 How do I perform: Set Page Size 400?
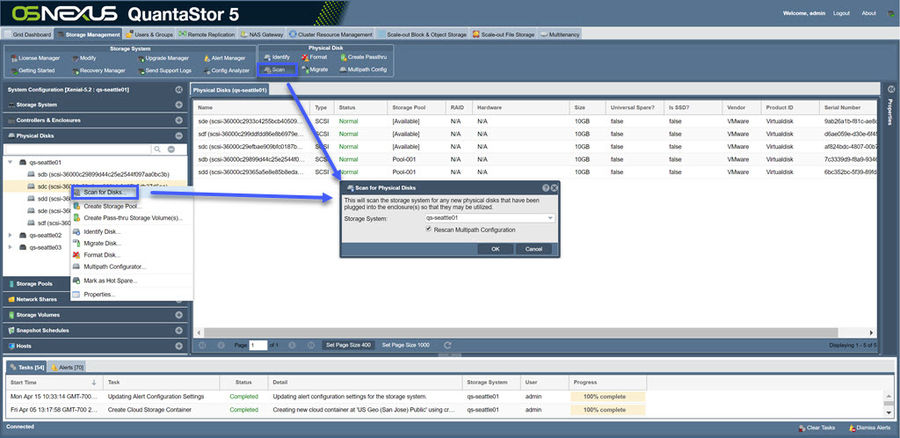click(348, 345)
